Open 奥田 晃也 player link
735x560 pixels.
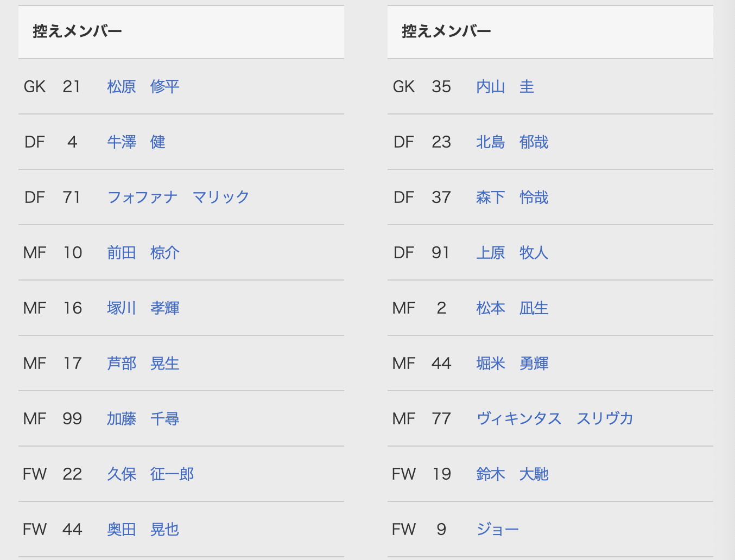[x=143, y=530]
